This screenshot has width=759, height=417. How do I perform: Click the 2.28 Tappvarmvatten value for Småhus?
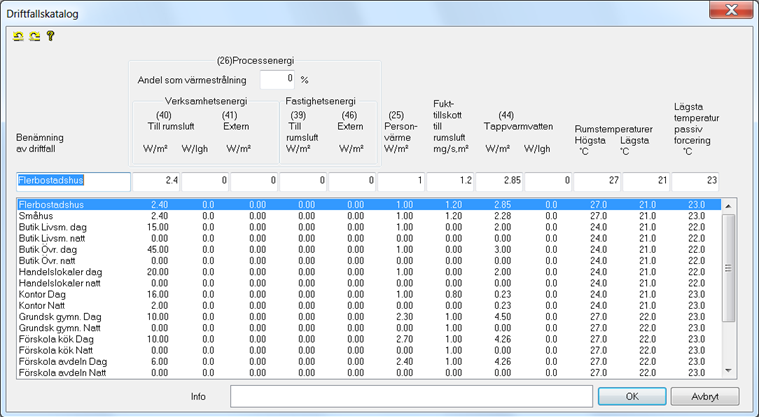[x=503, y=216]
